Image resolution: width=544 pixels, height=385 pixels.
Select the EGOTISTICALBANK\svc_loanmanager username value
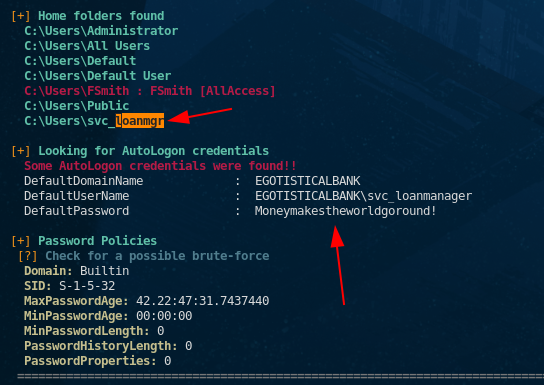coord(363,196)
